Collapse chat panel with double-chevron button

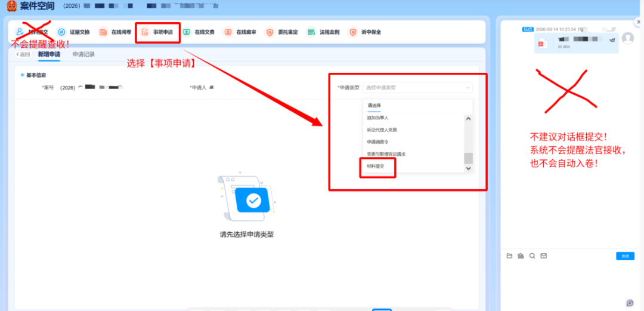pos(637,23)
